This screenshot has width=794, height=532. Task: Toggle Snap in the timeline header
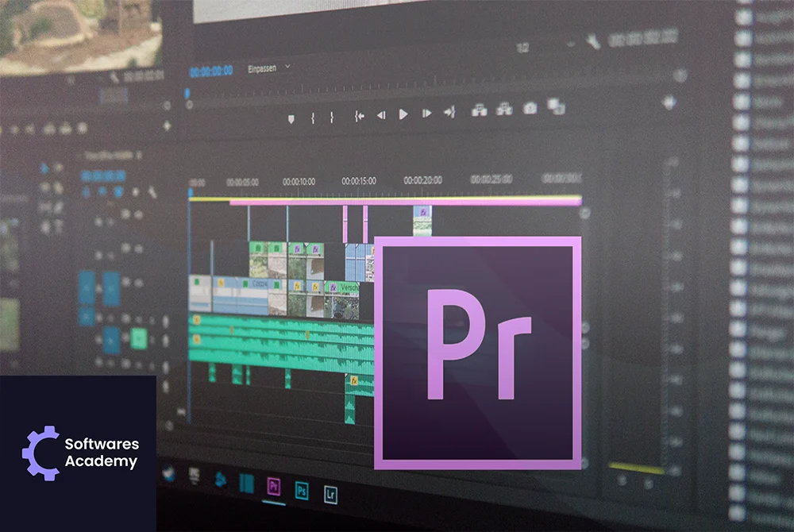pyautogui.click(x=102, y=191)
